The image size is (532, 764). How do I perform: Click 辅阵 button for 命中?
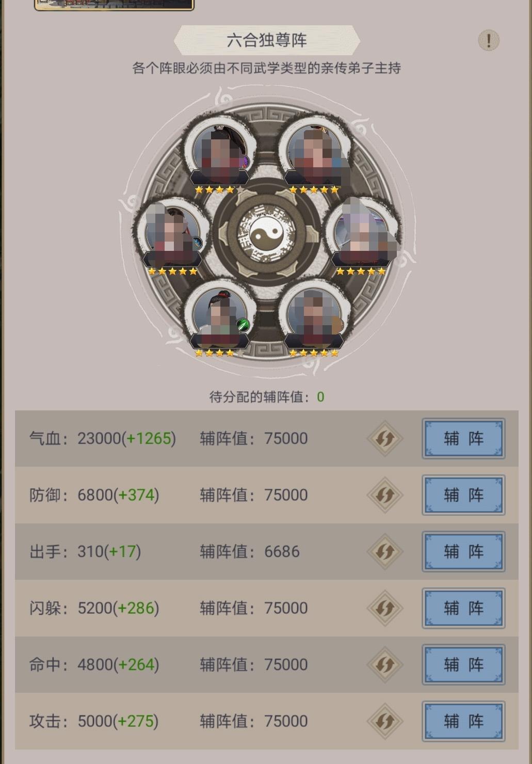463,665
